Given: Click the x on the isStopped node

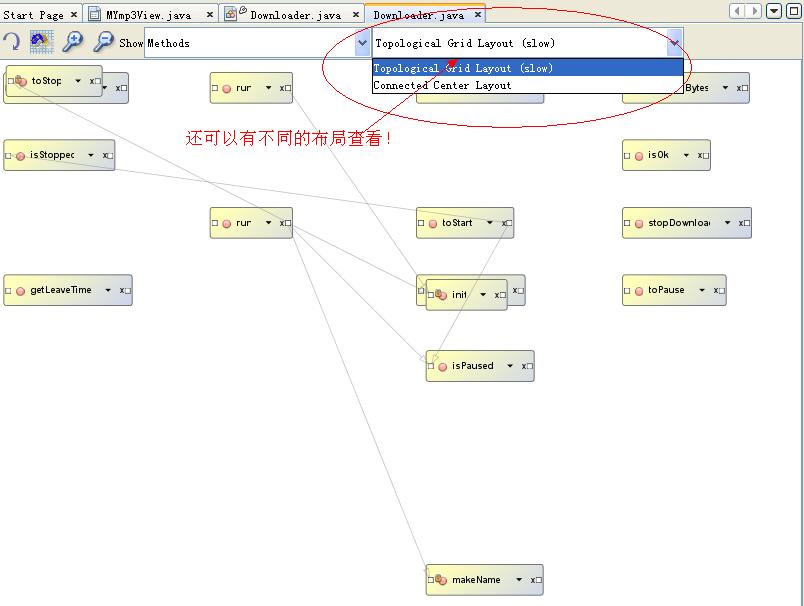Looking at the screenshot, I should 105,155.
